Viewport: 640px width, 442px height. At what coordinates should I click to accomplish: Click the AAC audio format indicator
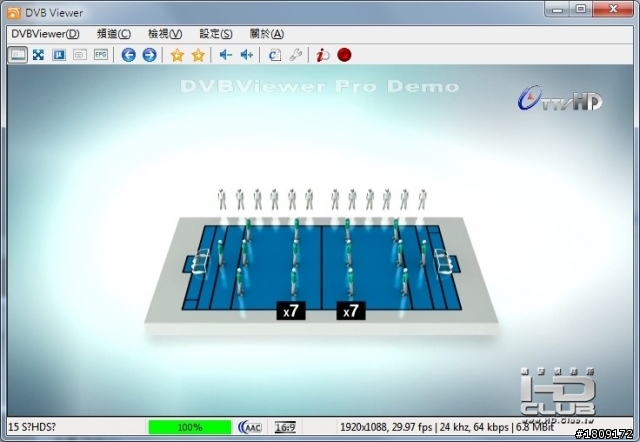tap(250, 427)
